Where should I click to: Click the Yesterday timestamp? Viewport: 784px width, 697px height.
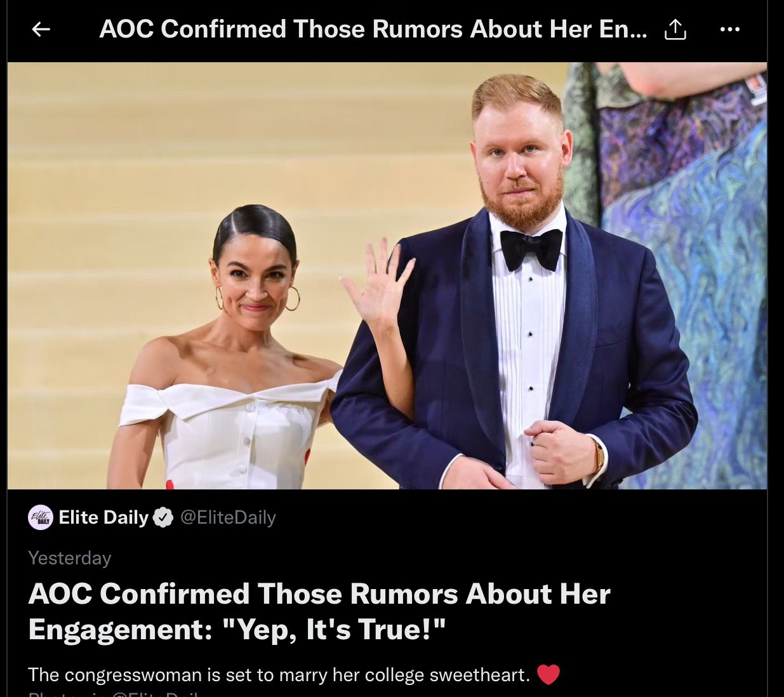(x=70, y=558)
